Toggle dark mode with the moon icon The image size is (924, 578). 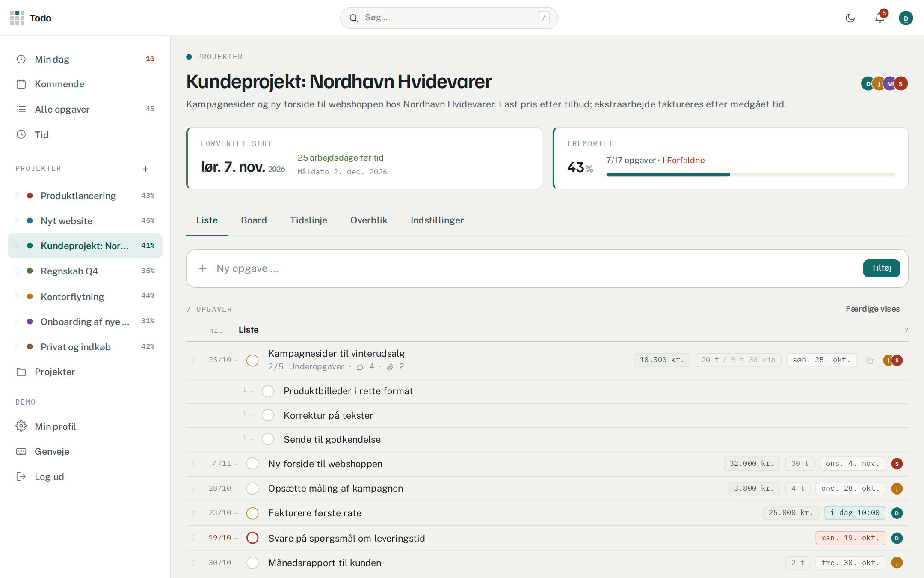click(x=850, y=18)
